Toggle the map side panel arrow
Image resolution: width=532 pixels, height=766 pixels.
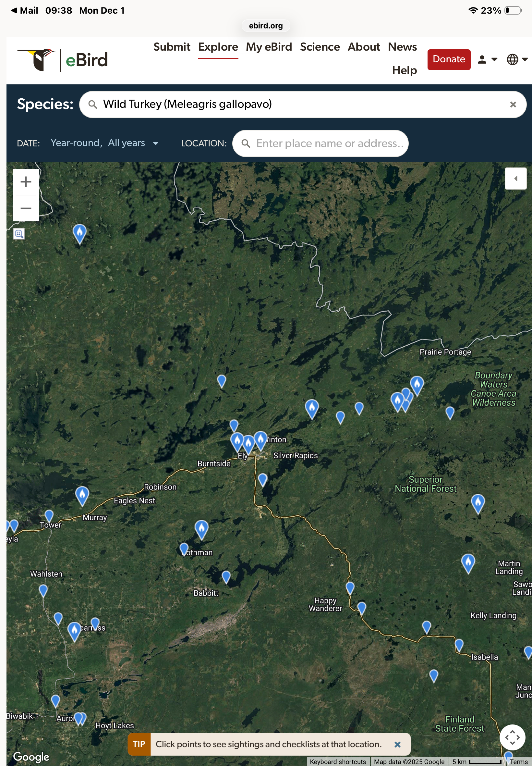pyautogui.click(x=515, y=179)
